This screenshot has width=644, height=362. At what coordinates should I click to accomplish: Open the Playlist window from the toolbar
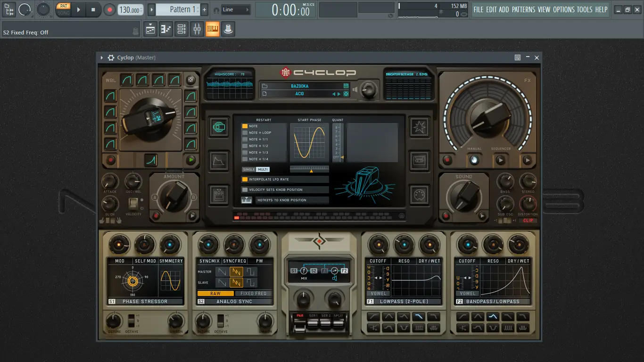pyautogui.click(x=150, y=29)
